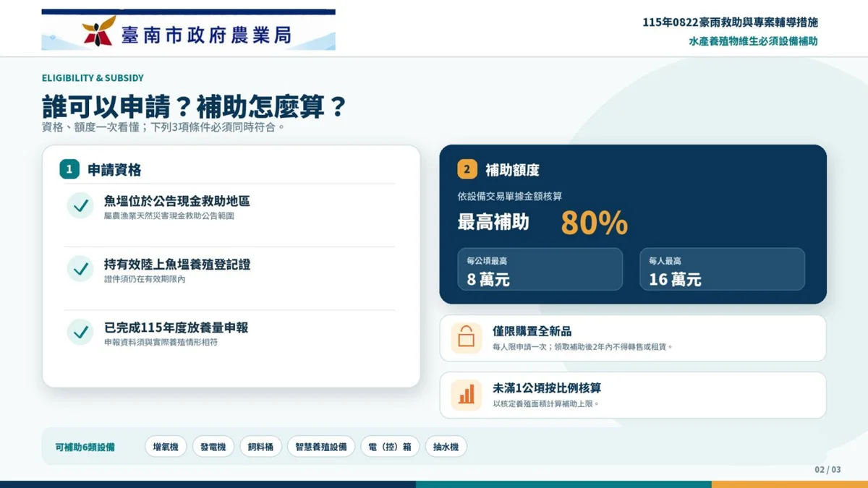The width and height of the screenshot is (868, 488).
Task: Select the 飼料桶 equipment pill
Action: click(260, 447)
